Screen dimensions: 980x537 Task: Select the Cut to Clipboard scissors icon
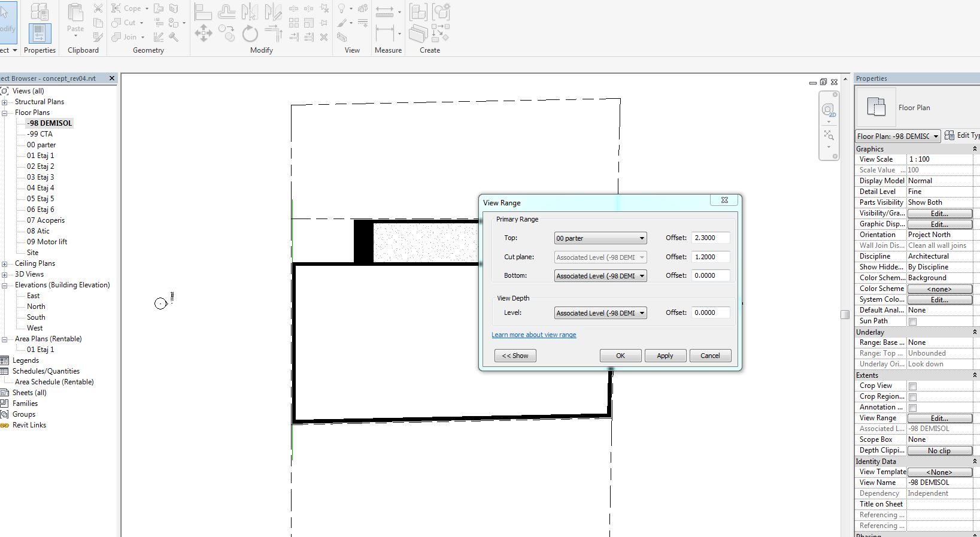[x=98, y=8]
